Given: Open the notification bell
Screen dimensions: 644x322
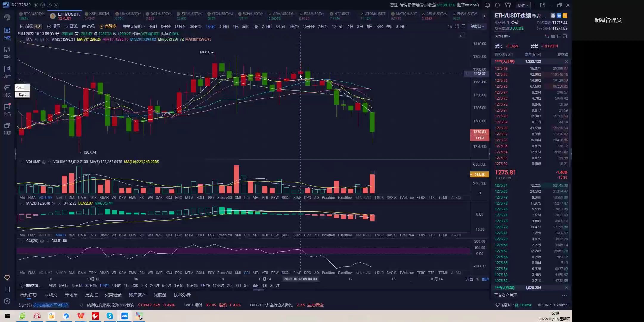Looking at the screenshot, I should (488, 5).
